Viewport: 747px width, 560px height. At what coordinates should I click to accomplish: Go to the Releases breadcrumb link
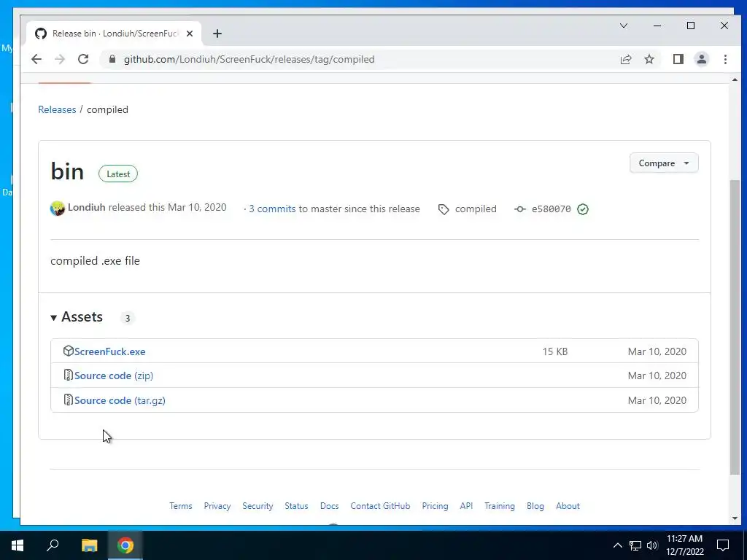(x=57, y=109)
